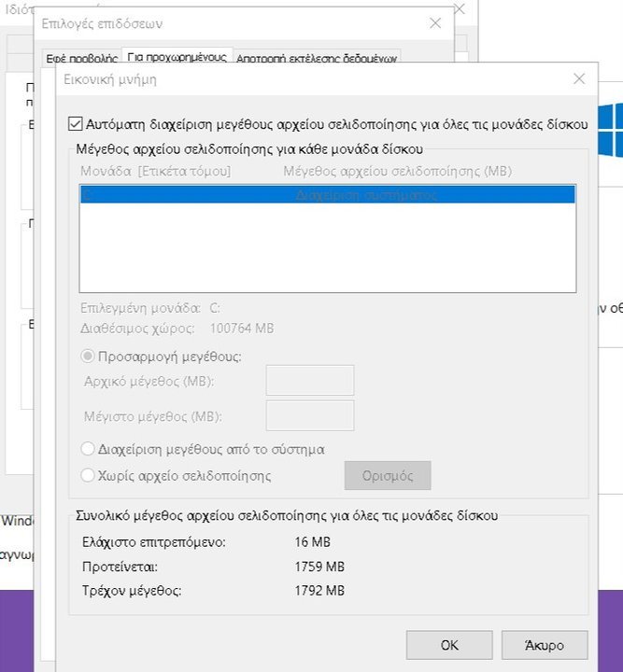Cancel with the Άκυρο button
Screen dimensions: 623x672
coord(545,645)
